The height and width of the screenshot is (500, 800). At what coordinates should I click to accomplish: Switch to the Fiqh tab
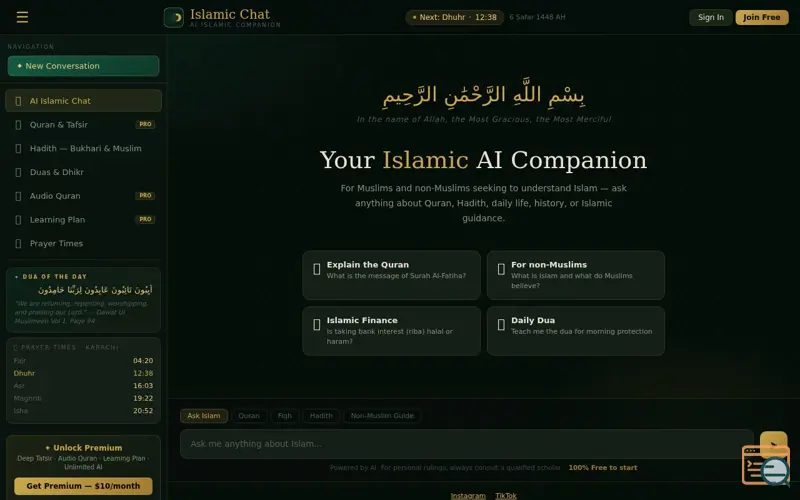tap(285, 416)
